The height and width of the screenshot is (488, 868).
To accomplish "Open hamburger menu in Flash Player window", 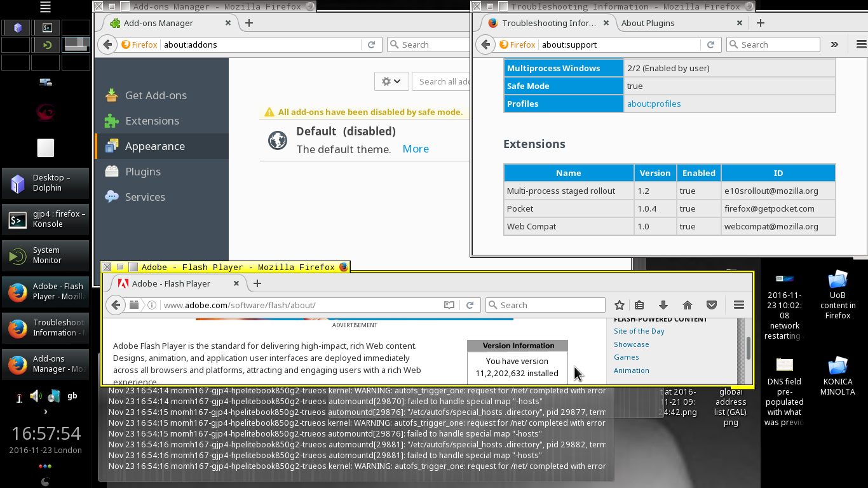I will tap(739, 305).
